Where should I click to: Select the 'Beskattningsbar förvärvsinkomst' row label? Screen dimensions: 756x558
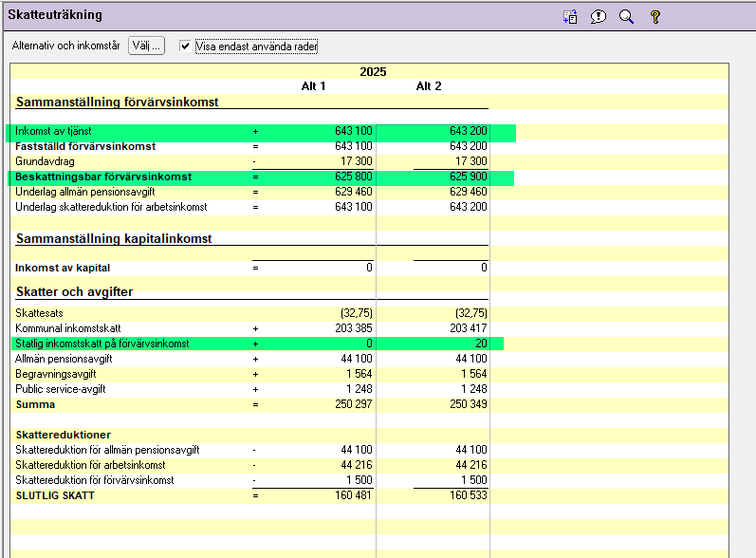[103, 177]
